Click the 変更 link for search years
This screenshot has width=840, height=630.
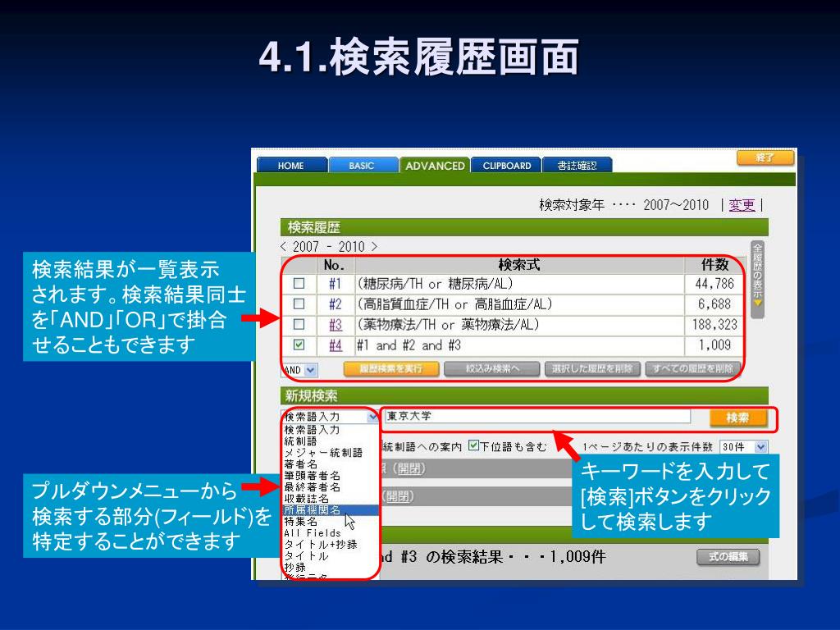point(742,204)
